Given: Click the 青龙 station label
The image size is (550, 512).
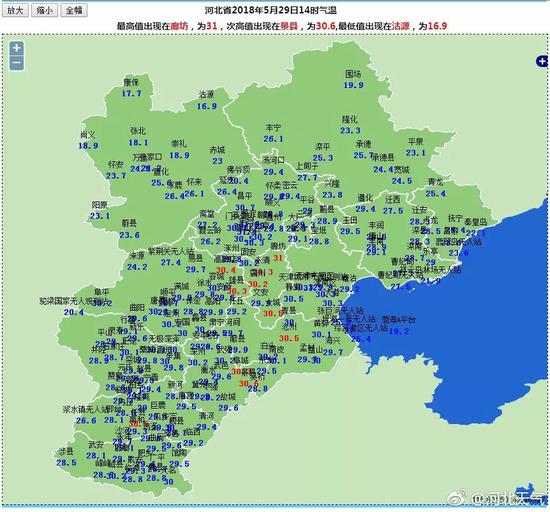Looking at the screenshot, I should click(435, 182).
